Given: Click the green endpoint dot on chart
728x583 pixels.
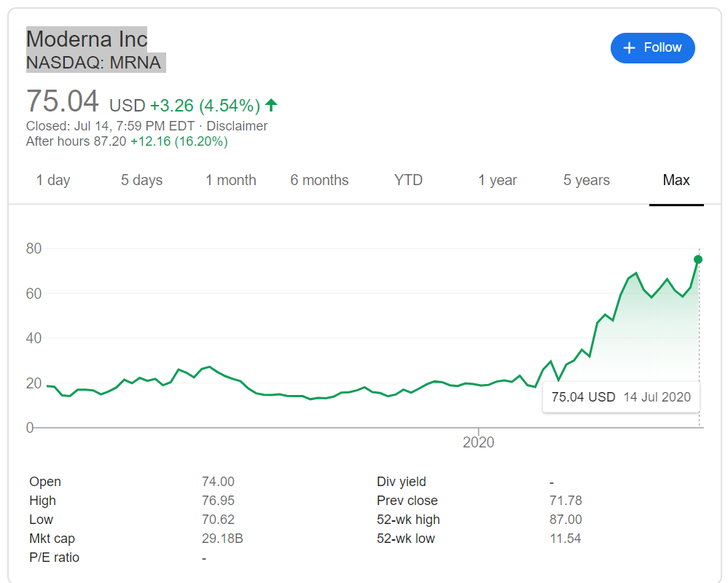Looking at the screenshot, I should click(698, 259).
